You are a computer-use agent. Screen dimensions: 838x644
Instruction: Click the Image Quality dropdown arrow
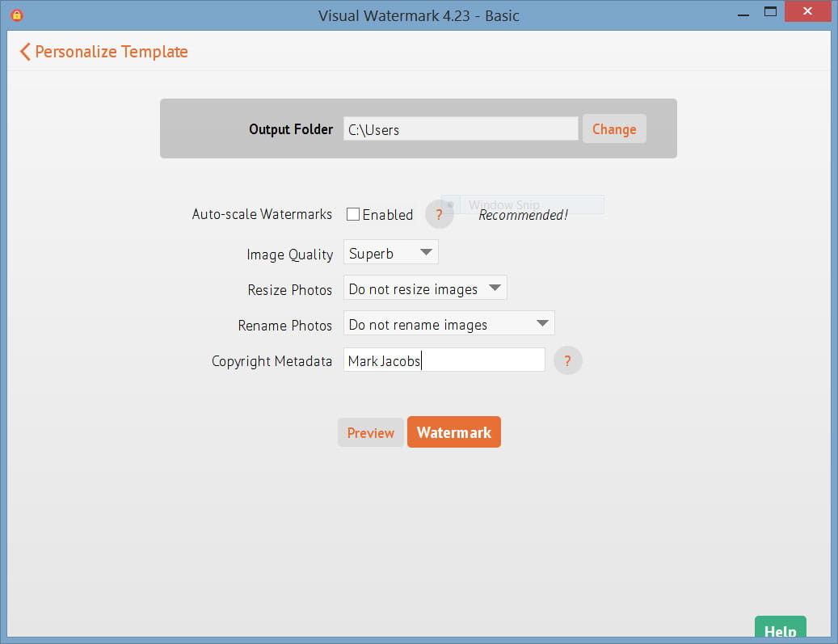[x=427, y=251]
